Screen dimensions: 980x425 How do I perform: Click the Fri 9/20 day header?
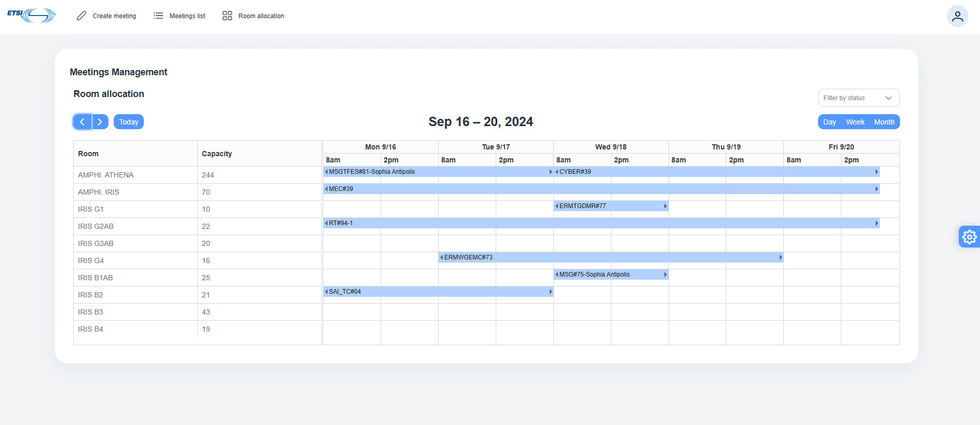point(841,147)
